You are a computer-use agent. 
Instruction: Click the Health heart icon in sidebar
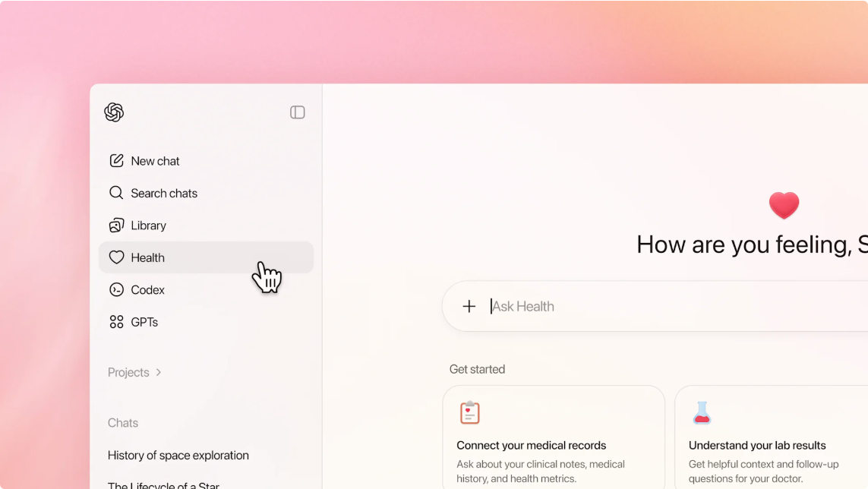coord(116,257)
